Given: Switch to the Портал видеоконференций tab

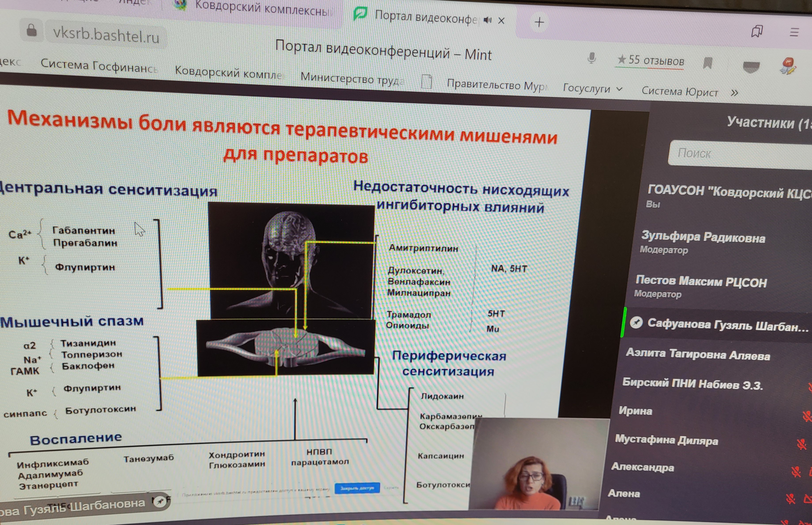Looking at the screenshot, I should click(426, 17).
